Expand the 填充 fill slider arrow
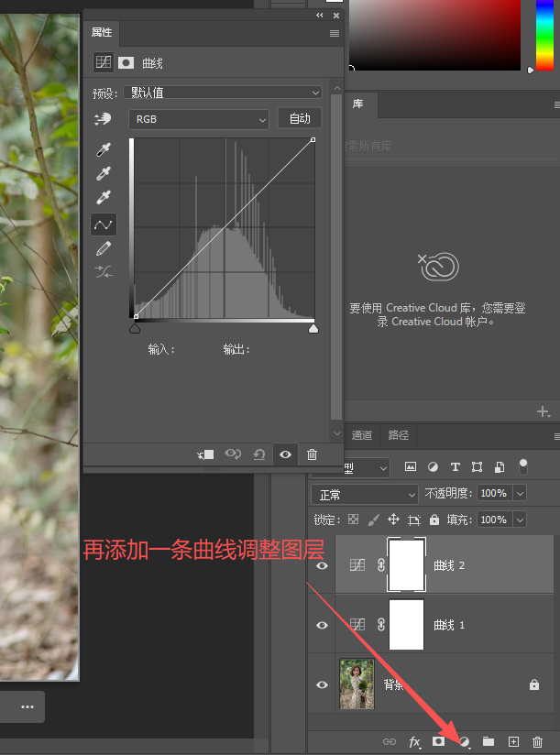This screenshot has height=755, width=560. pos(520,520)
